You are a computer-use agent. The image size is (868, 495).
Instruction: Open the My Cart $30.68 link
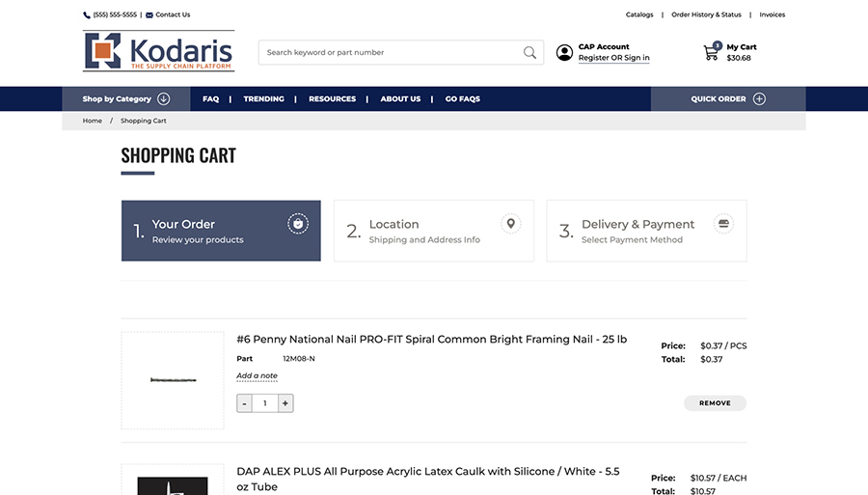coord(742,53)
